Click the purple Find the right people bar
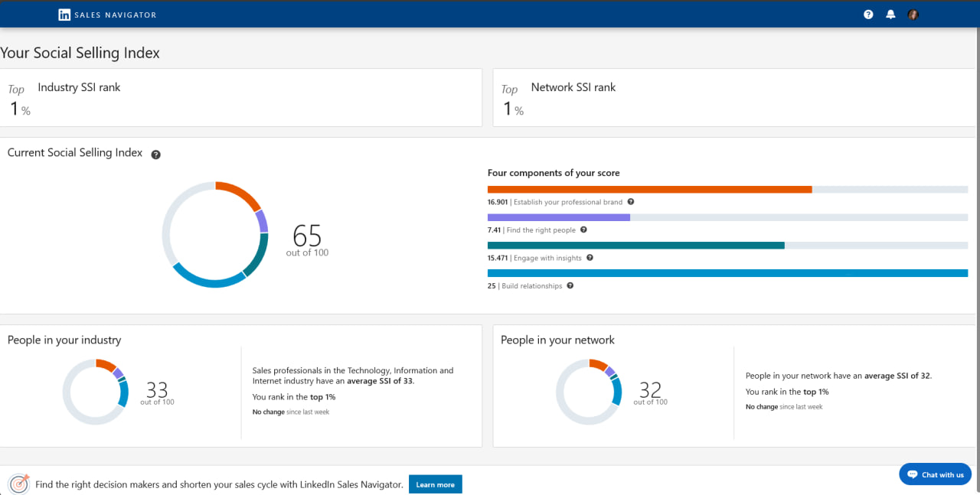This screenshot has height=495, width=980. pos(558,217)
